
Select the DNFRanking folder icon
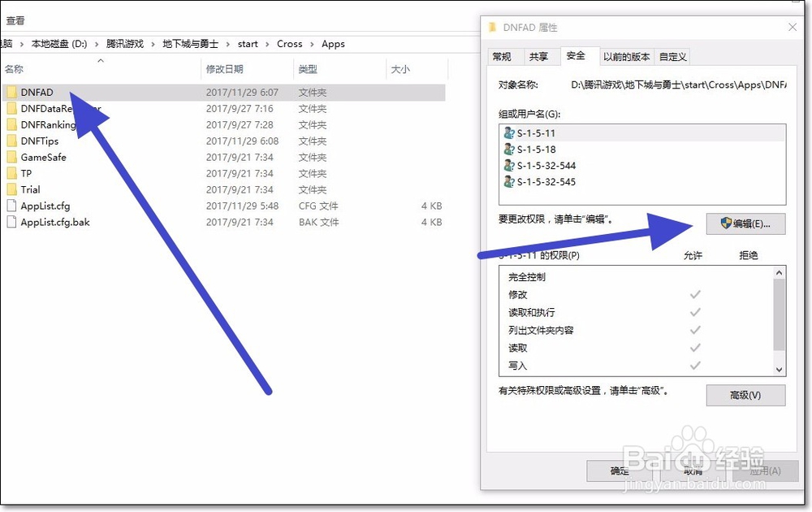[12, 124]
